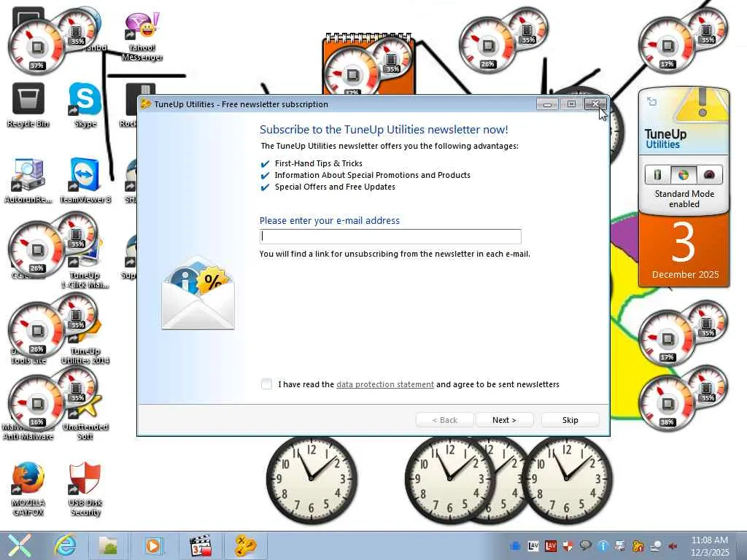Image resolution: width=747 pixels, height=560 pixels.
Task: Click the blue info tray icon
Action: [603, 545]
